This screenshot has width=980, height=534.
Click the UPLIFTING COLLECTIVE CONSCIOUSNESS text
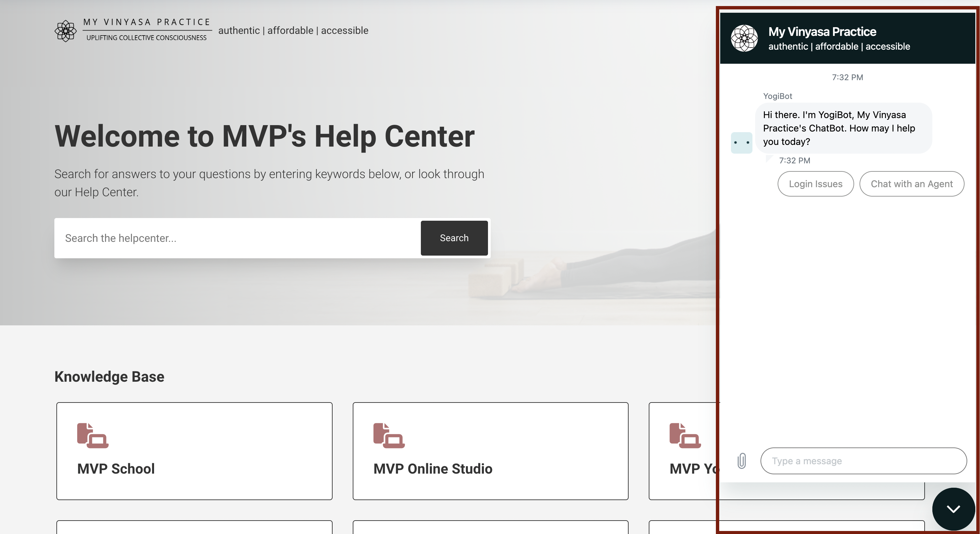146,38
